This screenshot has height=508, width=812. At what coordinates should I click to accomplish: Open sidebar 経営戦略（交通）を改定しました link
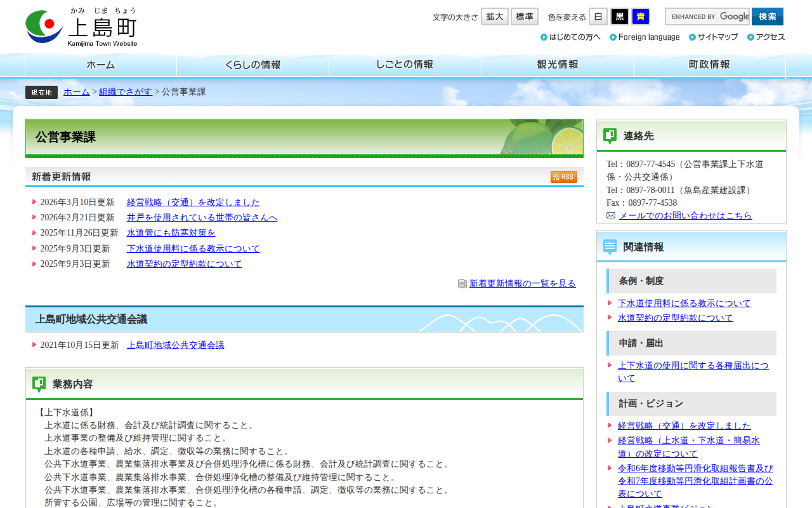tap(684, 426)
